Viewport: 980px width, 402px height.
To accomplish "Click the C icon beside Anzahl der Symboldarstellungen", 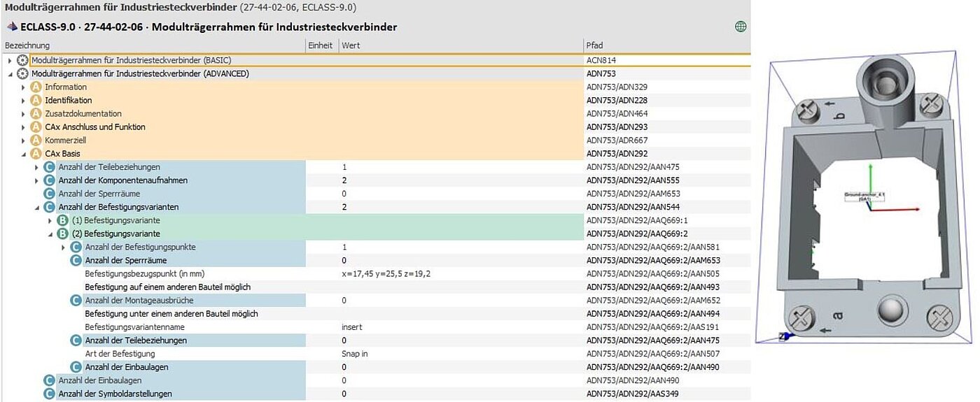I will (x=50, y=394).
